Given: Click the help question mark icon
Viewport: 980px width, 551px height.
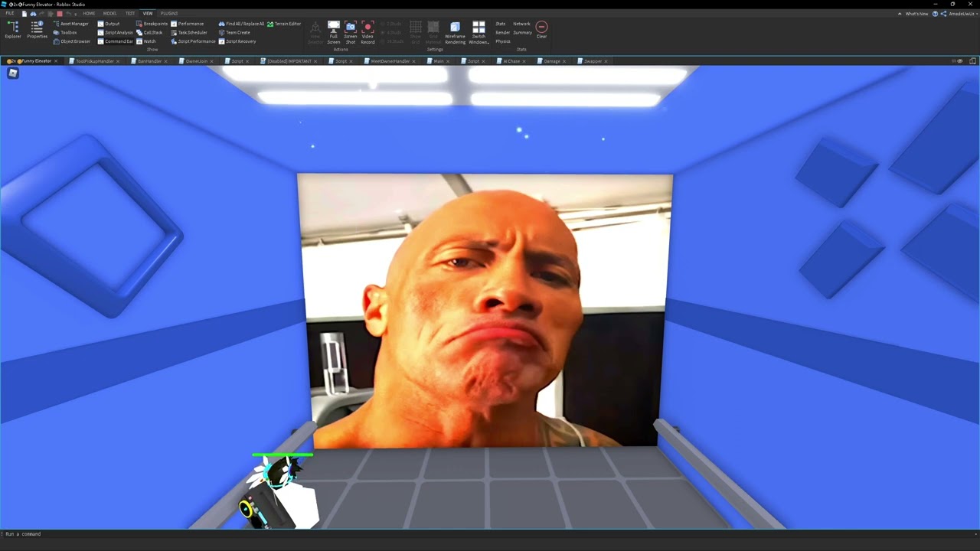Looking at the screenshot, I should point(935,14).
